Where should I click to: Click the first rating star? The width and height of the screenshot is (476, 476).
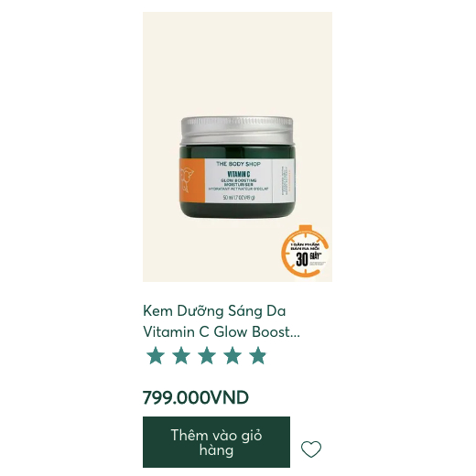[x=156, y=355]
